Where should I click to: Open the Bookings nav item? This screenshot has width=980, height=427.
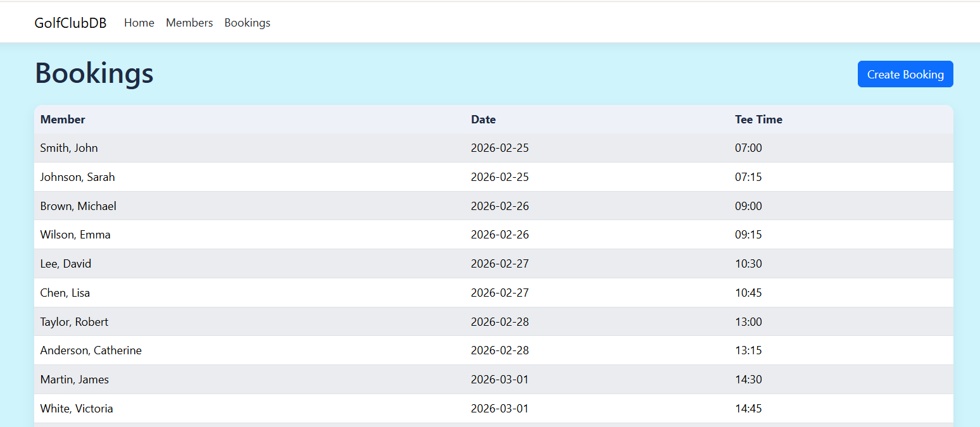tap(248, 23)
